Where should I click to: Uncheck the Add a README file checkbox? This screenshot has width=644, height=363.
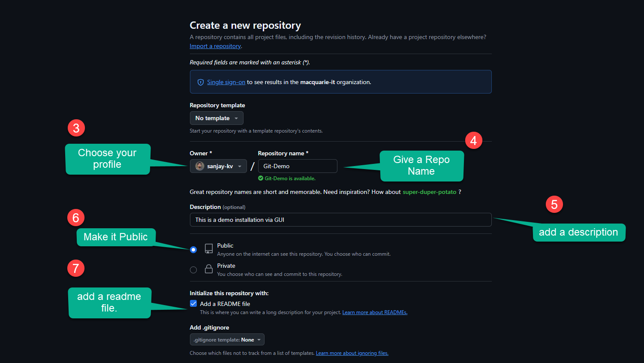tap(193, 303)
